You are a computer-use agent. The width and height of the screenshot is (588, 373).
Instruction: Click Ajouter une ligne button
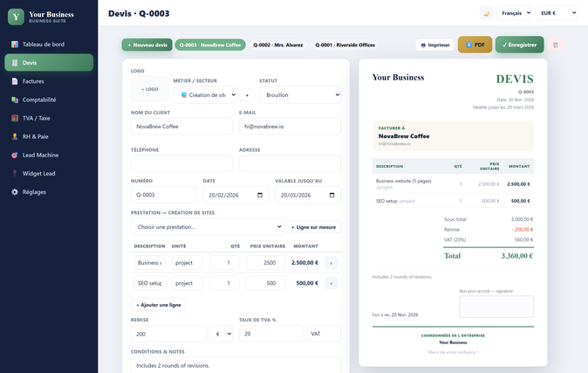coord(158,305)
